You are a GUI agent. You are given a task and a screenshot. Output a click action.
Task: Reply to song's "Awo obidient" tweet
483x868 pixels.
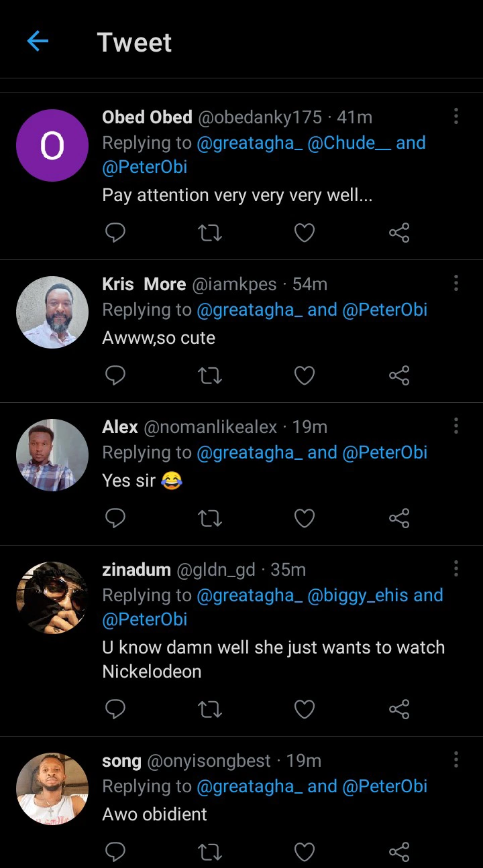coord(115,851)
